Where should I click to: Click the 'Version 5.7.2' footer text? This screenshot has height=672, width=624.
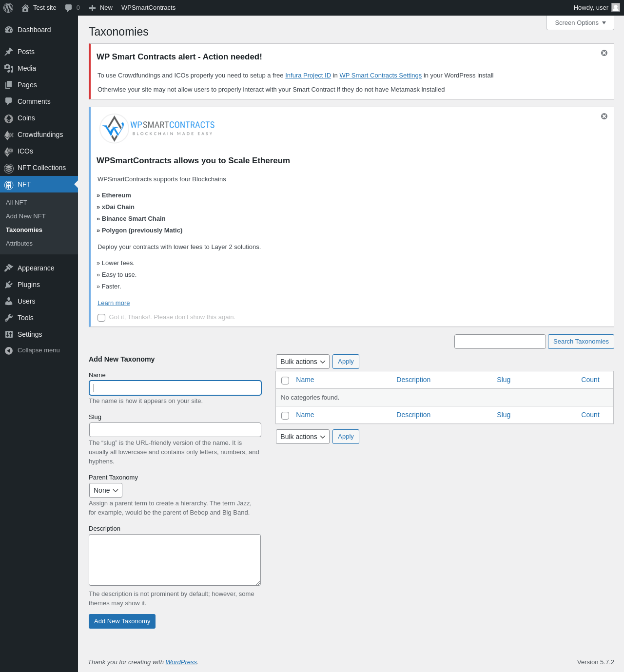point(596,662)
